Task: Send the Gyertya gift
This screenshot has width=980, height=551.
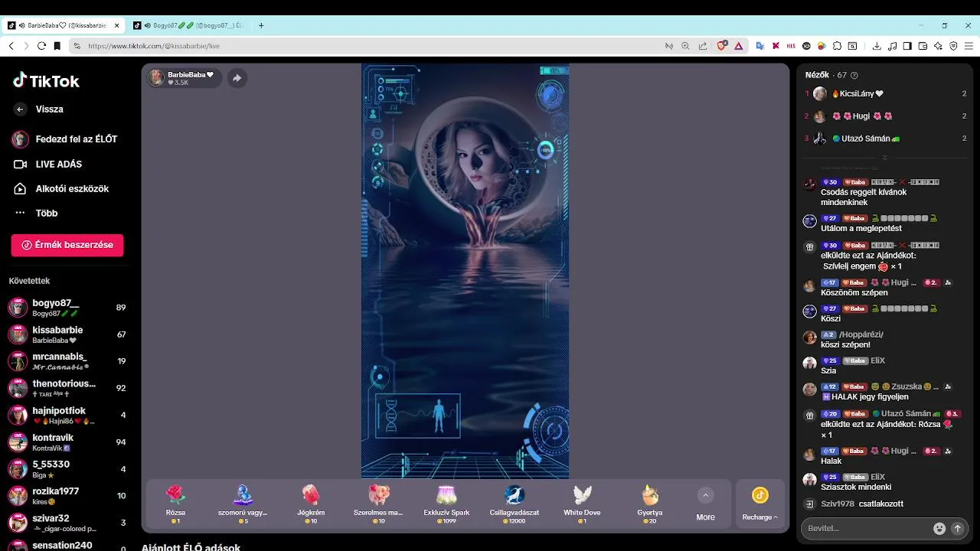Action: (650, 504)
